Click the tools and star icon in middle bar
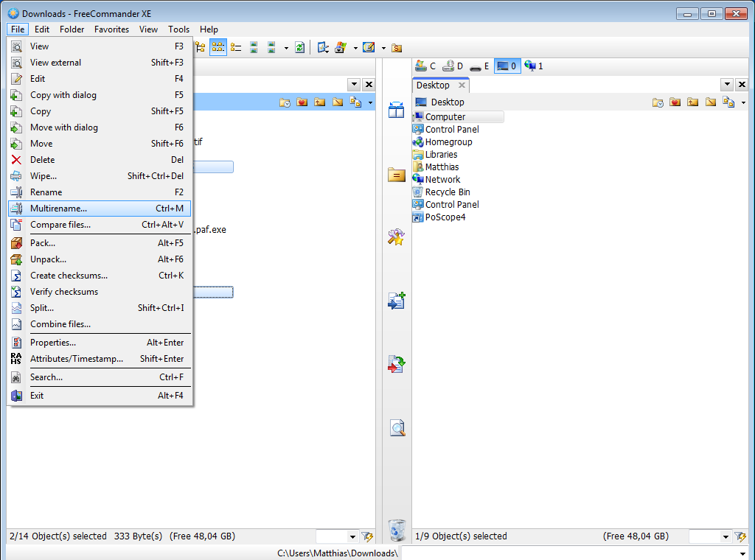The width and height of the screenshot is (755, 560). (396, 237)
